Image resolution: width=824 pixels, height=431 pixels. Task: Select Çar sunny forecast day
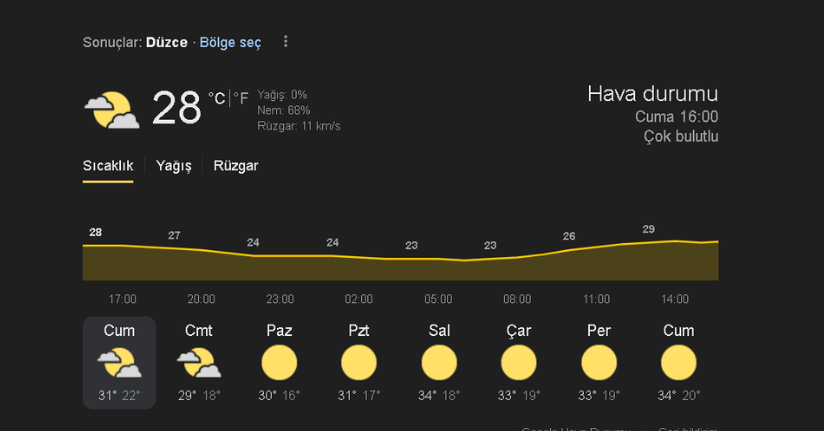click(x=519, y=363)
